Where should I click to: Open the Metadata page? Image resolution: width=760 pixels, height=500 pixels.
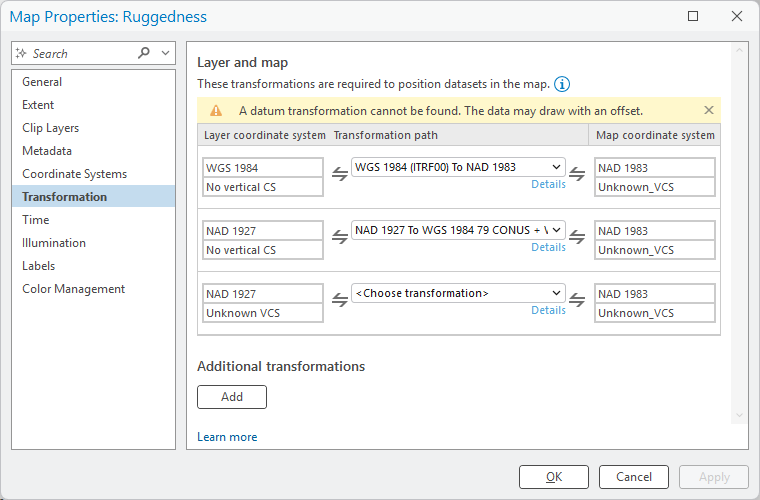coord(93,151)
